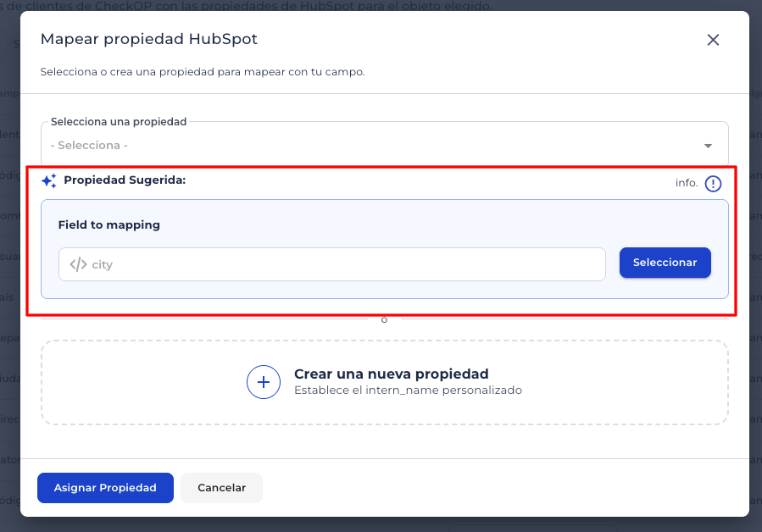Click the dropdown caret arrow
The width and height of the screenshot is (762, 532).
pyautogui.click(x=709, y=146)
